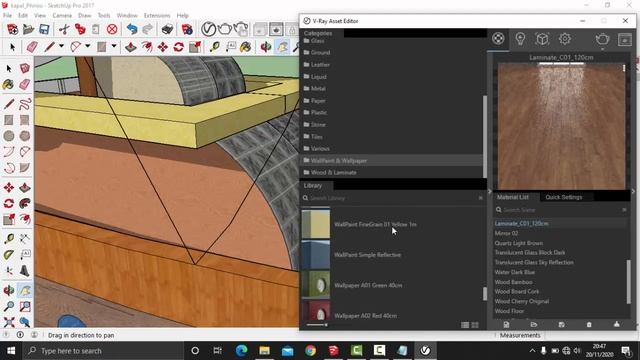This screenshot has width=640, height=360.
Task: Click the purge unused materials broom icon
Action: 616,324
